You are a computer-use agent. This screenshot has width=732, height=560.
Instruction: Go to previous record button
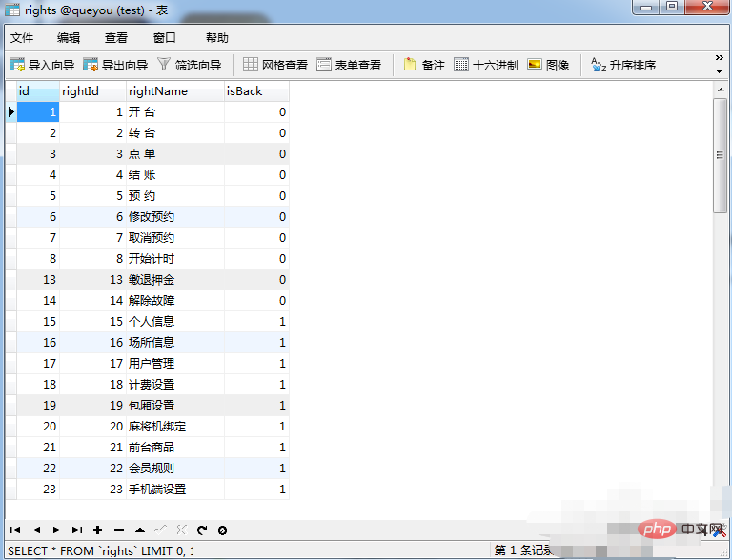[x=36, y=530]
